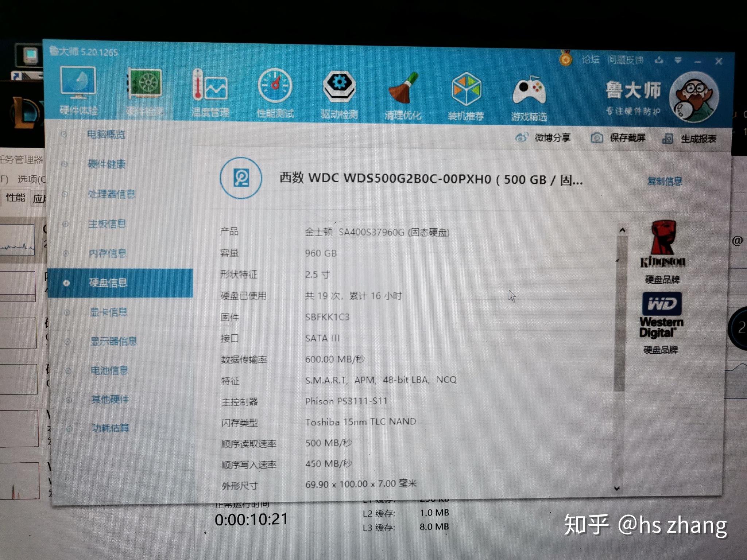Viewport: 747px width, 560px height.
Task: Click Toshiba 15nm TLC NAND value
Action: (361, 422)
